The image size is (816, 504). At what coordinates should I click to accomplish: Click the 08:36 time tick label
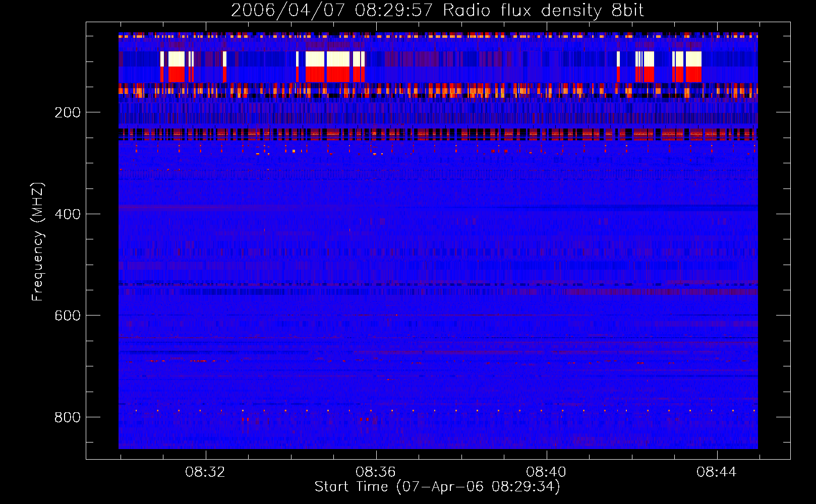coord(376,472)
